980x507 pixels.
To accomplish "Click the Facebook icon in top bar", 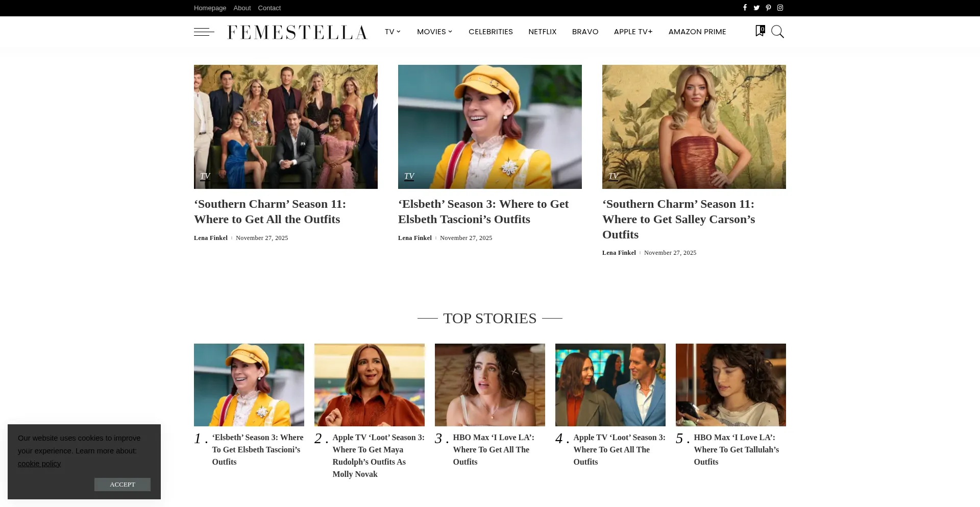I will click(745, 8).
